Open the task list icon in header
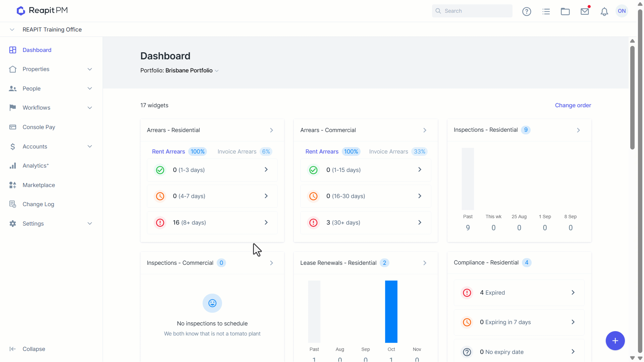 click(x=546, y=11)
